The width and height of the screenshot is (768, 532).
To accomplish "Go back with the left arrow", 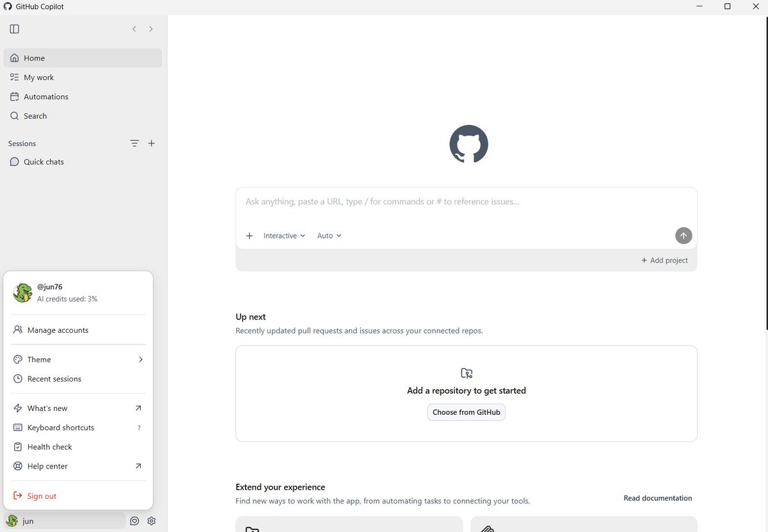I will click(x=134, y=29).
